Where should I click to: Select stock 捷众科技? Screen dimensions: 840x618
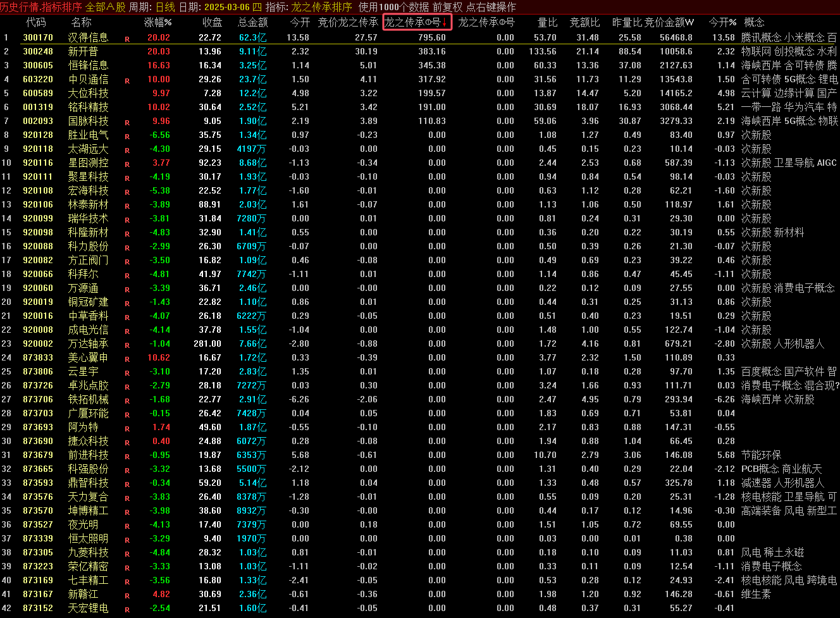click(x=88, y=441)
